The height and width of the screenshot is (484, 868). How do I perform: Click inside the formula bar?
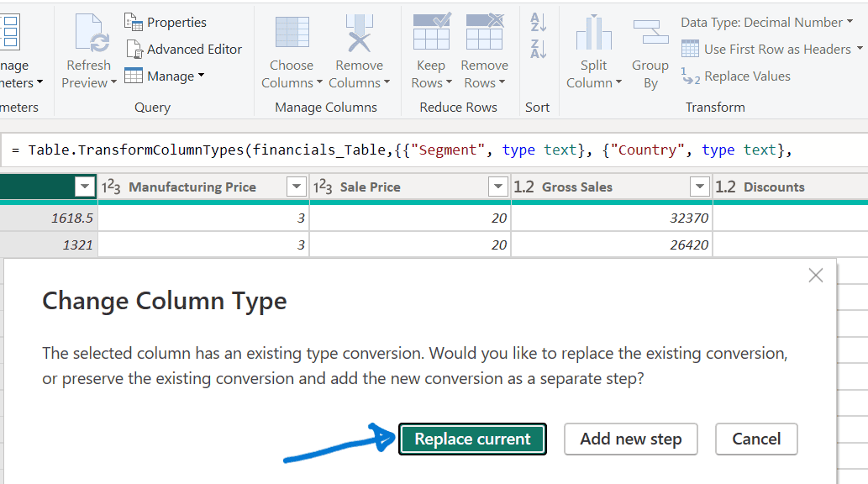[x=420, y=150]
